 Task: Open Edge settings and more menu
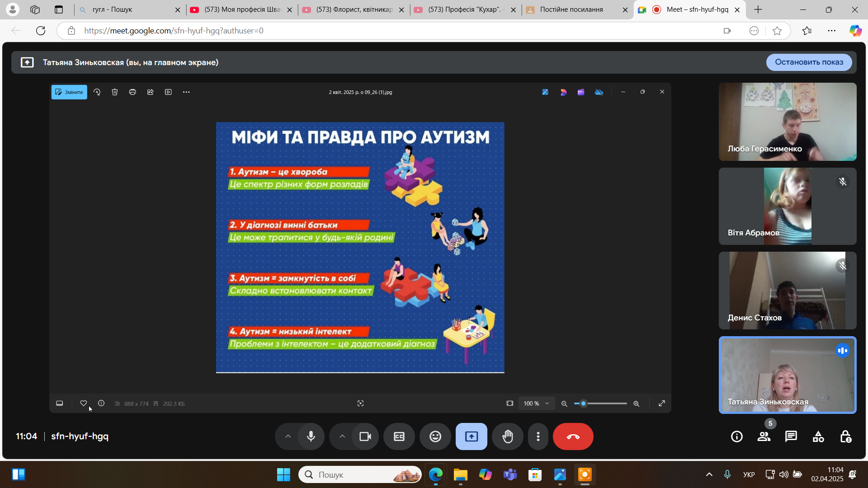click(832, 31)
